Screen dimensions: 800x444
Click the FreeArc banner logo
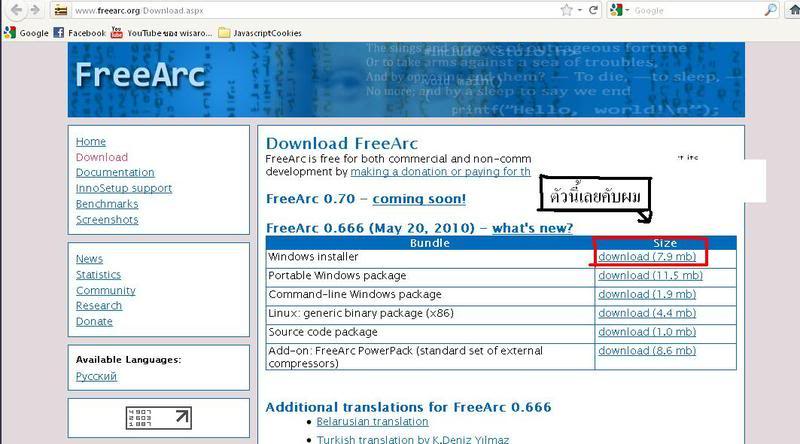click(x=140, y=75)
